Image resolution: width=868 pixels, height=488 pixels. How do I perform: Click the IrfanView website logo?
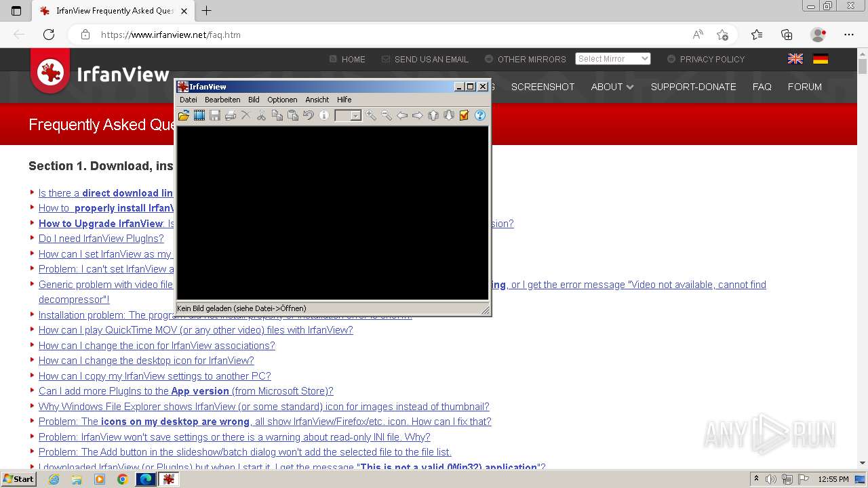[100, 72]
